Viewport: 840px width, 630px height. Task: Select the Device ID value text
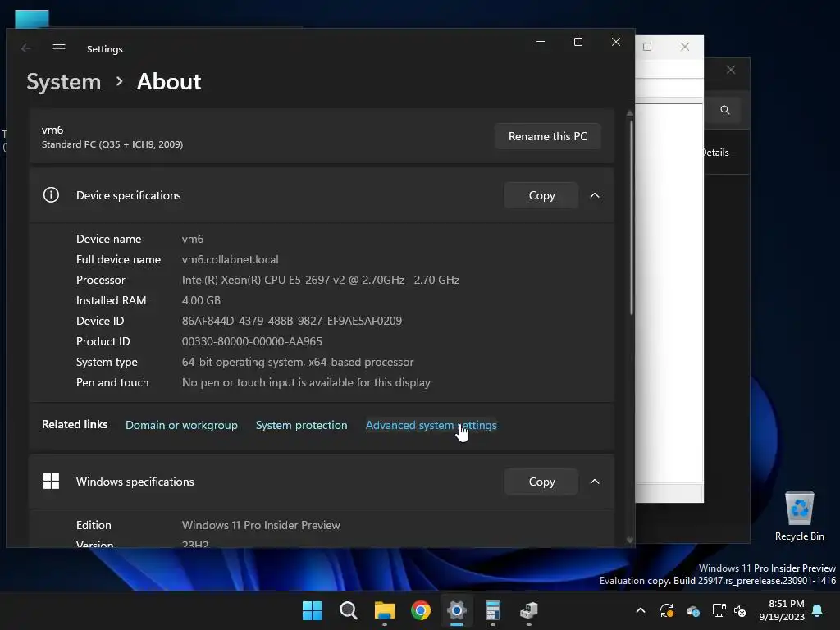tap(292, 321)
